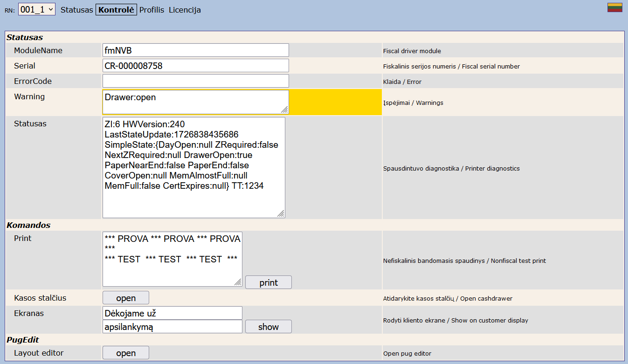Open the Layout editor
This screenshot has width=628, height=364.
tap(126, 353)
